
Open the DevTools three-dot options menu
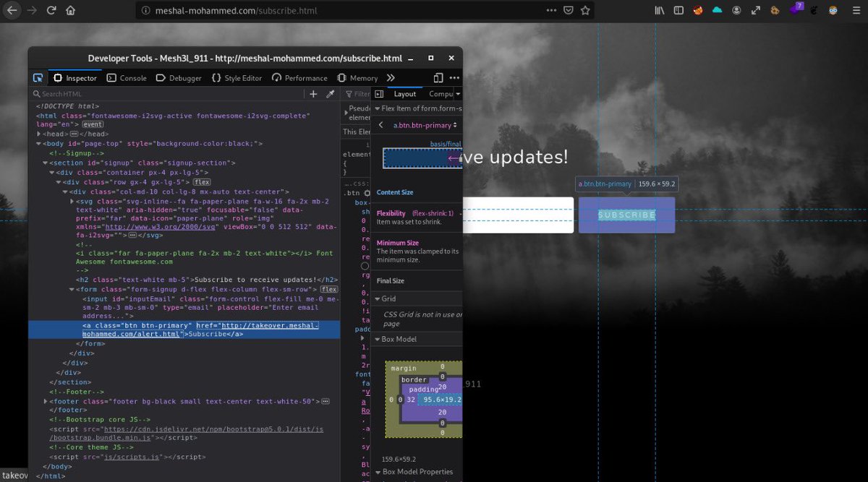point(454,78)
